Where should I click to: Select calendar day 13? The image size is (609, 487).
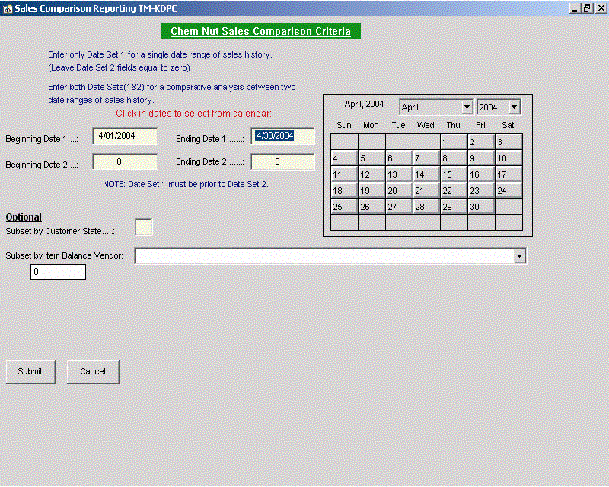(x=399, y=174)
